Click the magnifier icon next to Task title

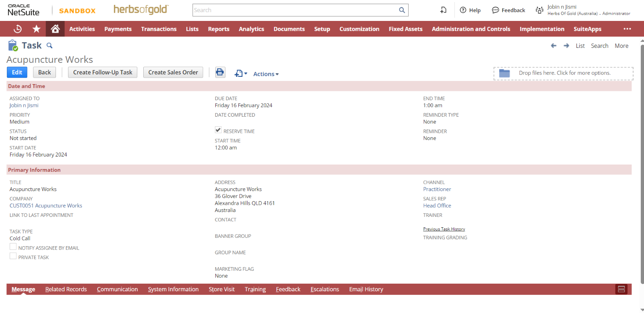(x=50, y=45)
